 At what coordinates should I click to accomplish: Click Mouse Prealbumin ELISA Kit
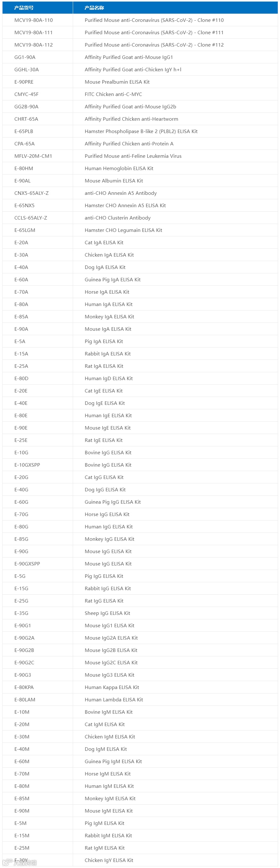point(117,82)
